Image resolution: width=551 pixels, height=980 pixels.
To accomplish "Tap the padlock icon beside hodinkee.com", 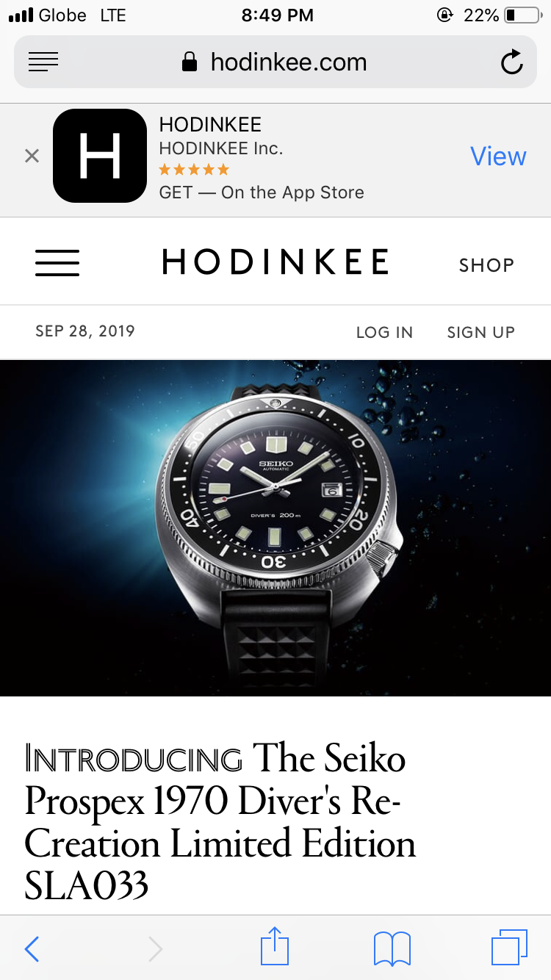I will tap(190, 62).
